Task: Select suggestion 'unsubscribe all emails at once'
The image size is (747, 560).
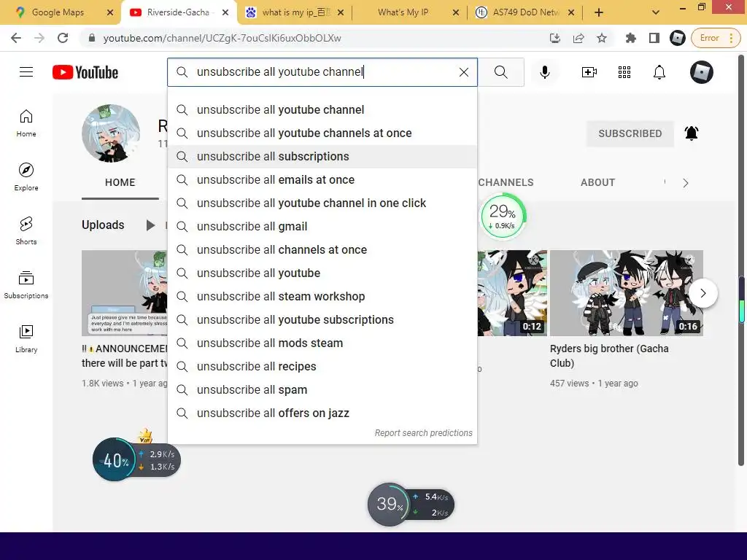Action: point(322,180)
